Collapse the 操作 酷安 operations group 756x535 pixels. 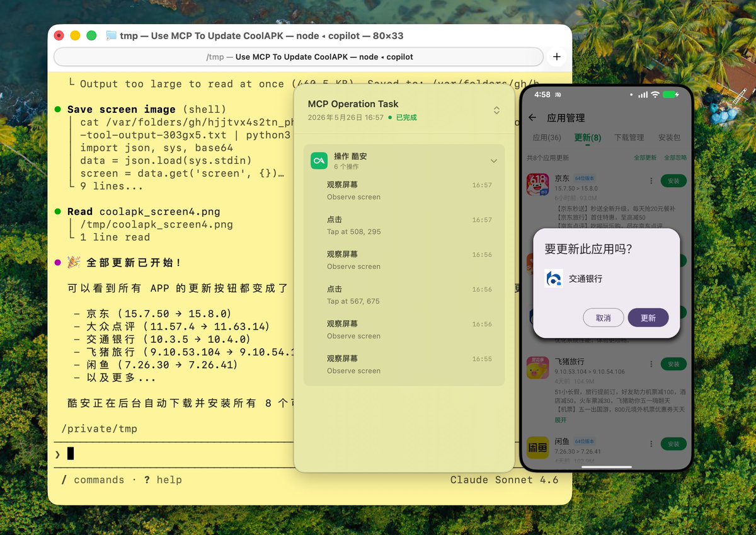click(494, 161)
